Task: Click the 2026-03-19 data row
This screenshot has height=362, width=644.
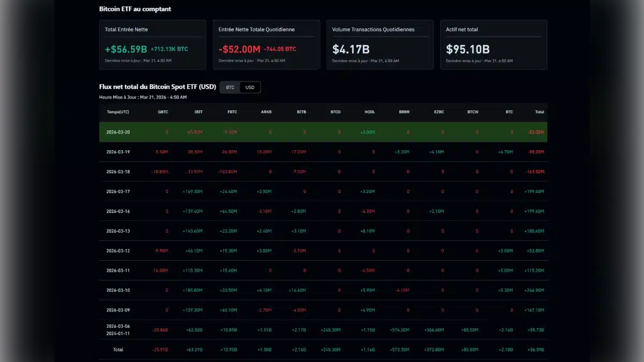Action: pos(322,152)
